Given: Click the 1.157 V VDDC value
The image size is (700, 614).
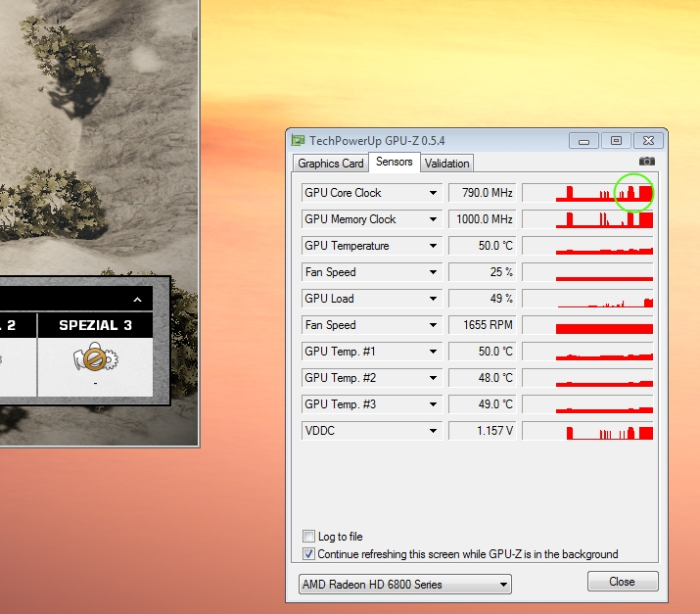Looking at the screenshot, I should point(483,431).
